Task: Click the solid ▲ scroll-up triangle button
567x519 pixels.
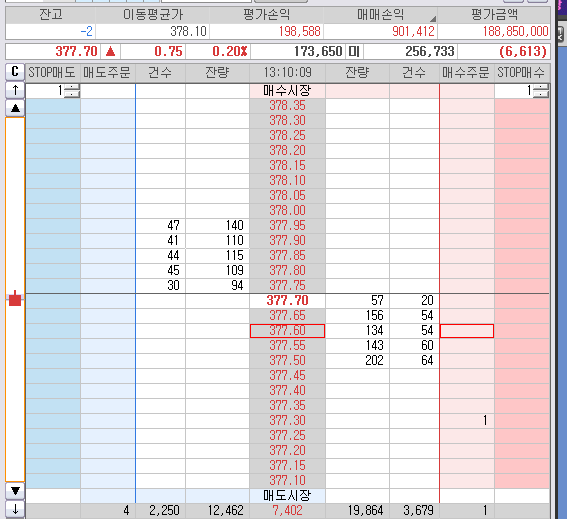Action: 15,108
